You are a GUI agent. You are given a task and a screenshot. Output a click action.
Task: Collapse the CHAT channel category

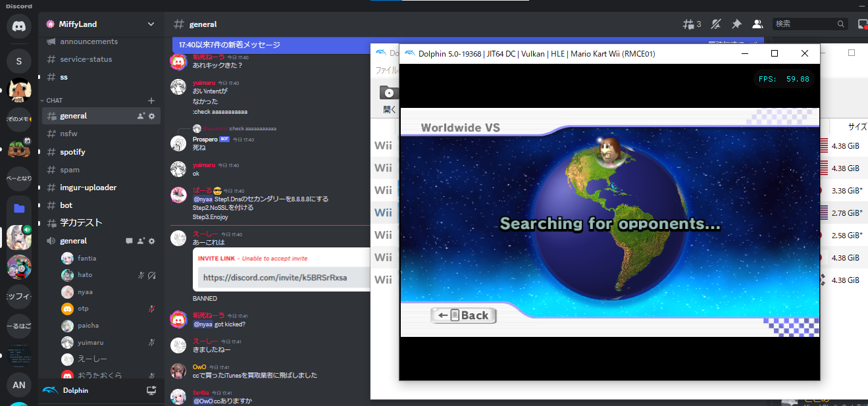[54, 101]
